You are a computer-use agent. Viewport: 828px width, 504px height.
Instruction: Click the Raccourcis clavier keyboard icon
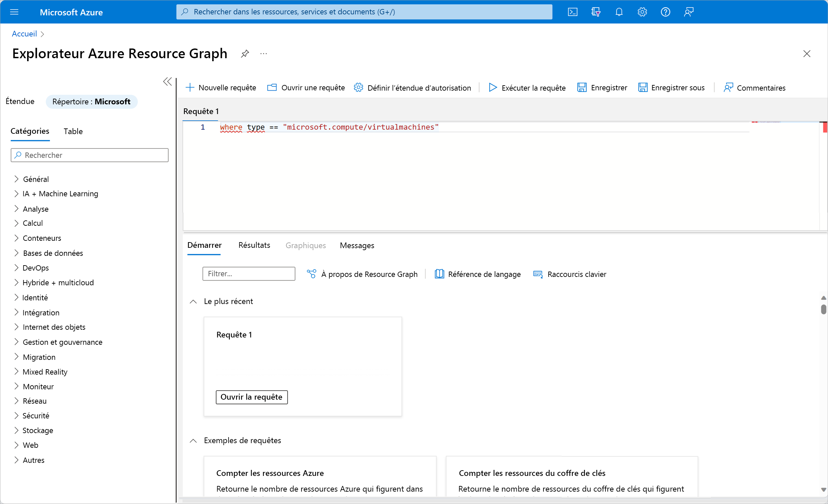[x=537, y=274]
